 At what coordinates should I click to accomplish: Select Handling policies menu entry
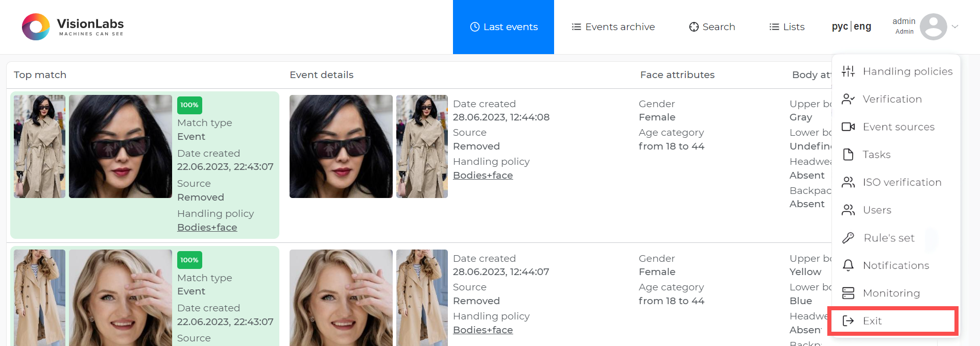(896, 71)
